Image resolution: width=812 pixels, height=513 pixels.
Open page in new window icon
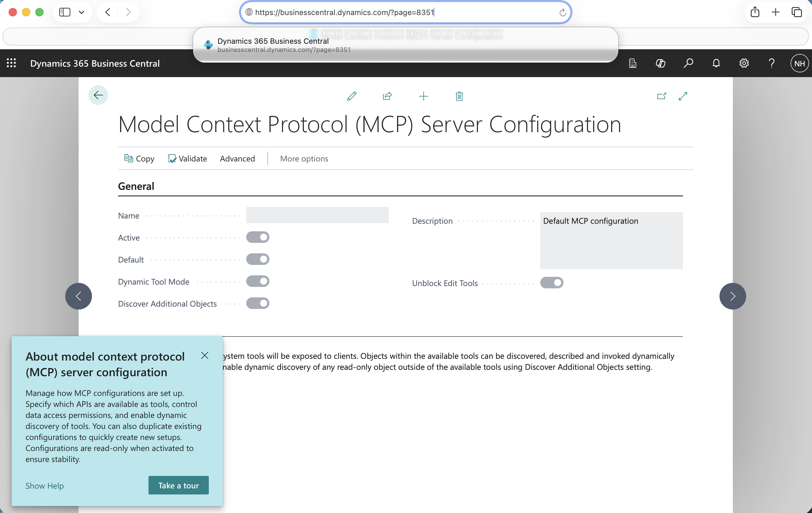point(661,97)
